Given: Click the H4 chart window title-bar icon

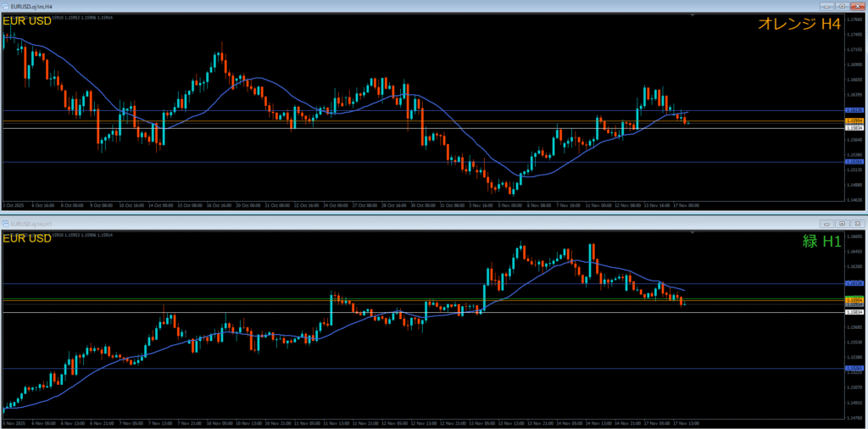Looking at the screenshot, I should tap(6, 6).
